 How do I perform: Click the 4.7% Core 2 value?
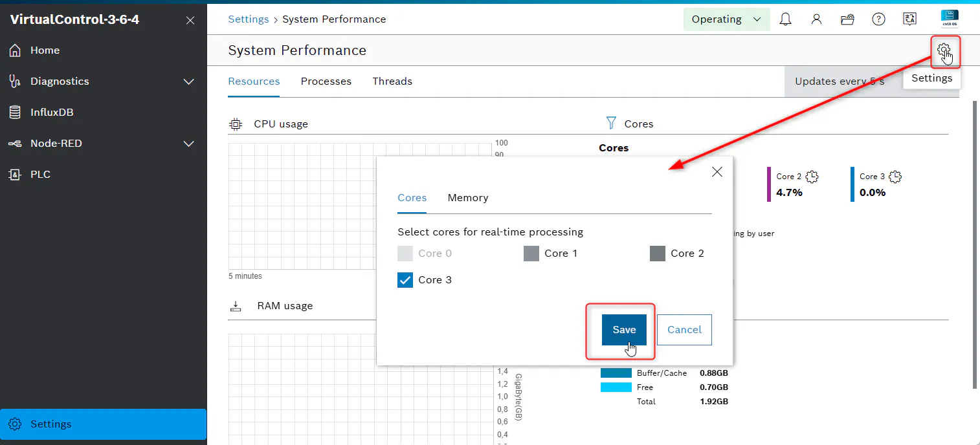click(x=789, y=192)
